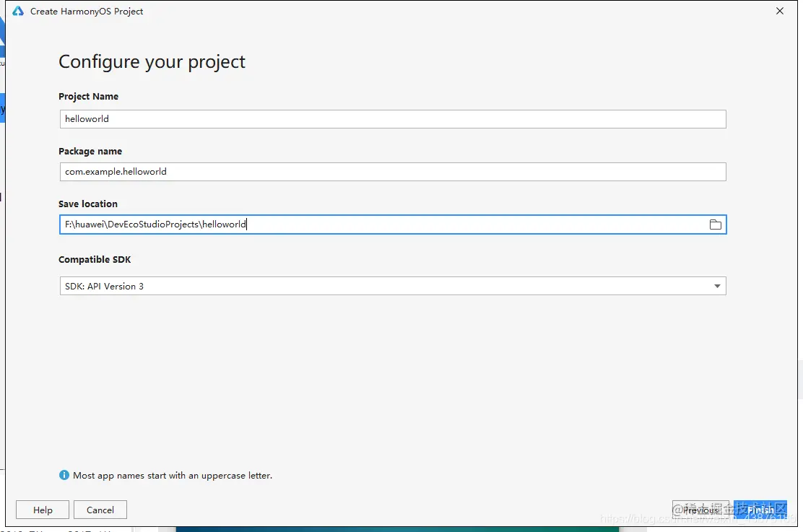Click the 'Configure your project' heading
This screenshot has width=803, height=532.
click(x=152, y=62)
